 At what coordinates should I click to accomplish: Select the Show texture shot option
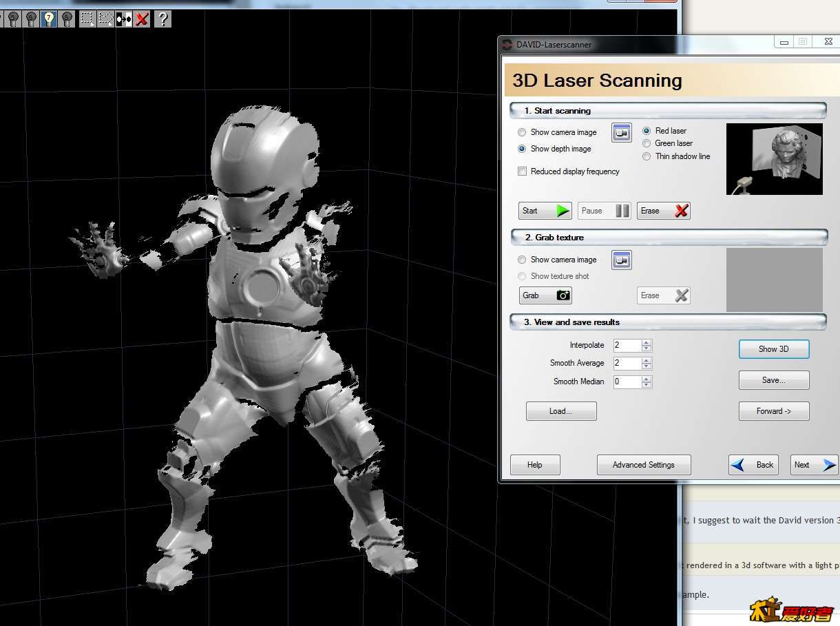(x=522, y=276)
